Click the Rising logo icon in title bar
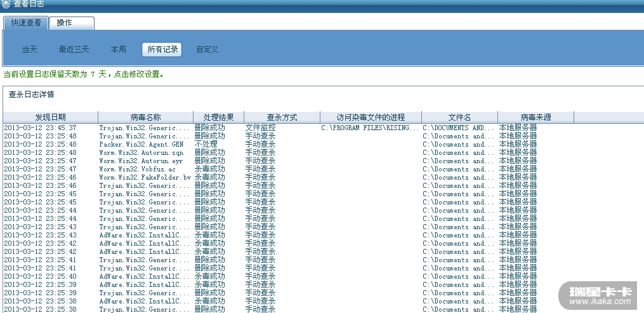The width and height of the screenshot is (644, 313). point(6,4)
